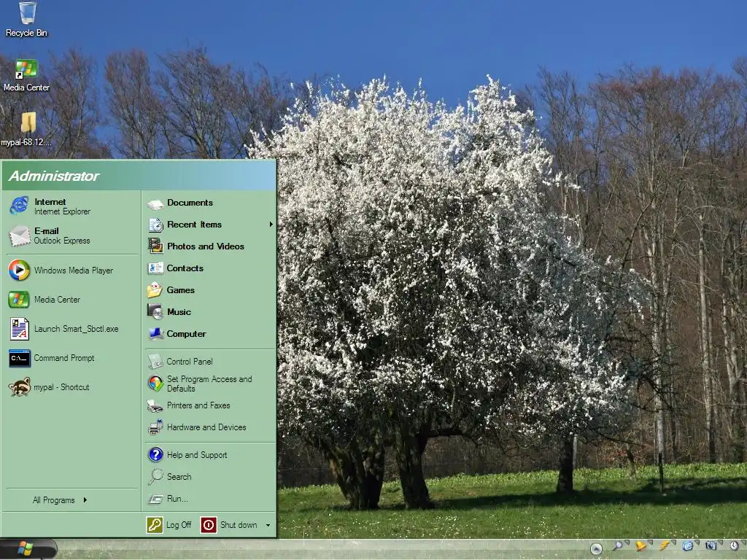Click the lightning bolt tray icon

tap(665, 545)
